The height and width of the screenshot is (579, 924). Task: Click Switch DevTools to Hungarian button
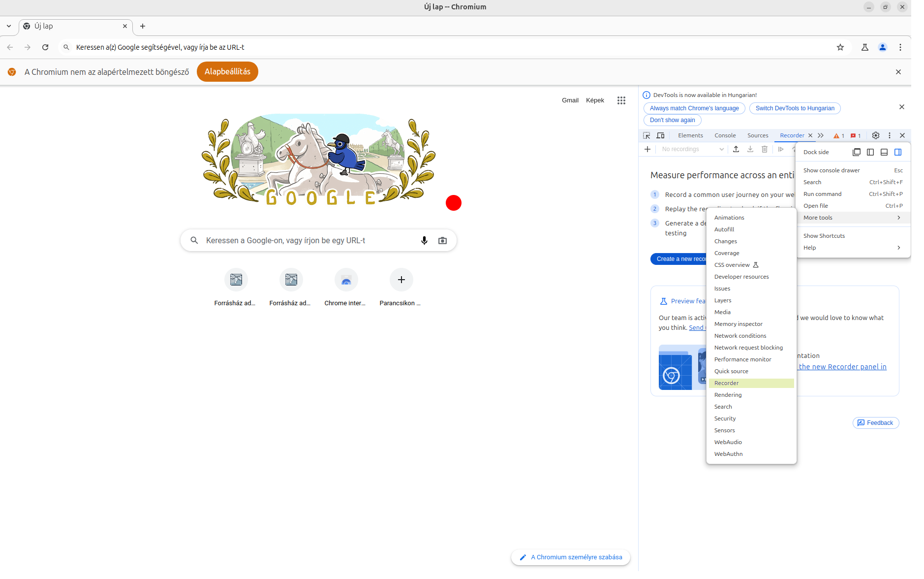[795, 108]
